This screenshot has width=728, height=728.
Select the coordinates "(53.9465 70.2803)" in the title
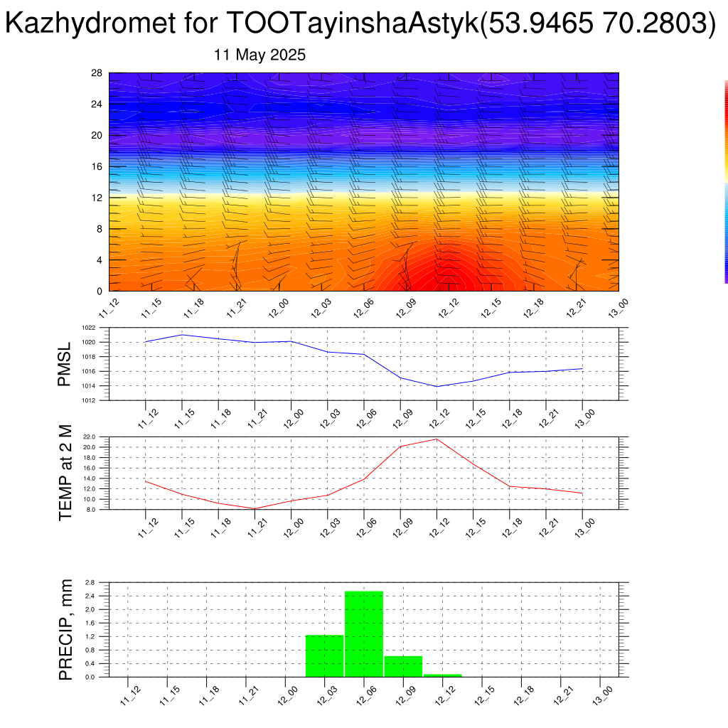598,23
